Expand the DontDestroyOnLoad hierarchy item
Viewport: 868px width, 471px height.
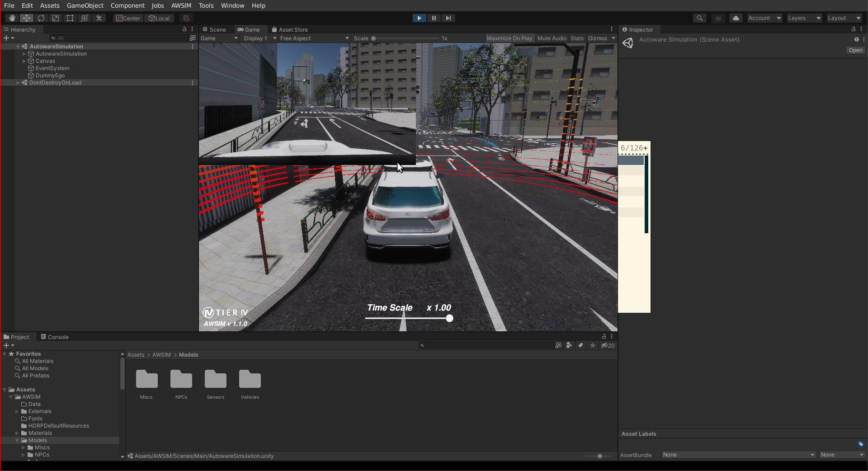(x=18, y=83)
